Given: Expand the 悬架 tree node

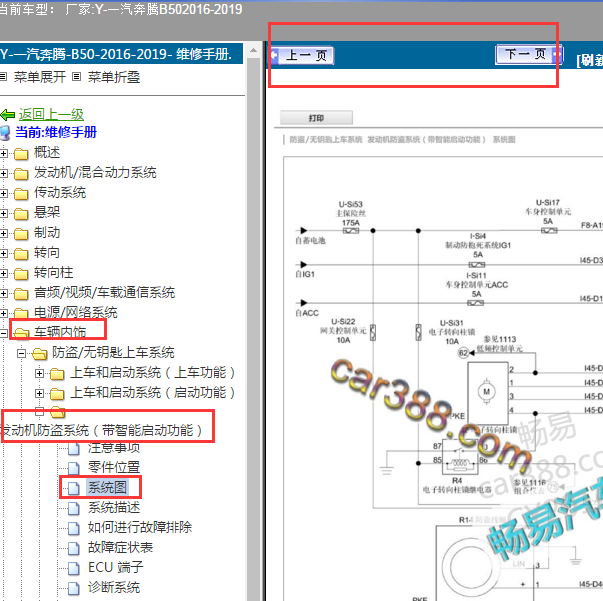Looking at the screenshot, I should [x=4, y=213].
